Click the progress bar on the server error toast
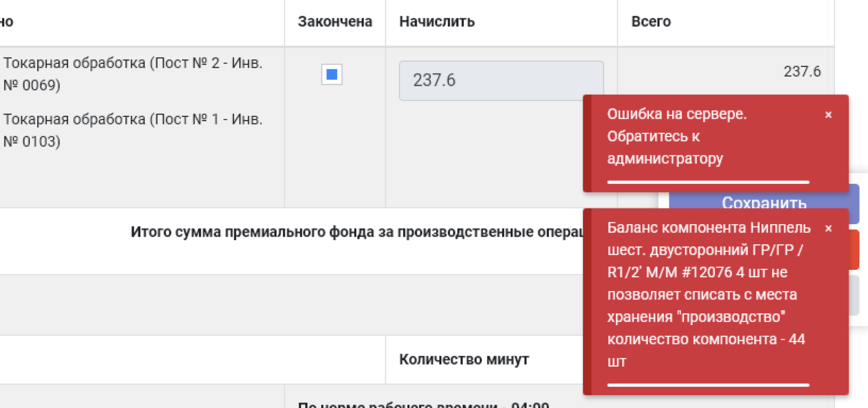 [708, 182]
